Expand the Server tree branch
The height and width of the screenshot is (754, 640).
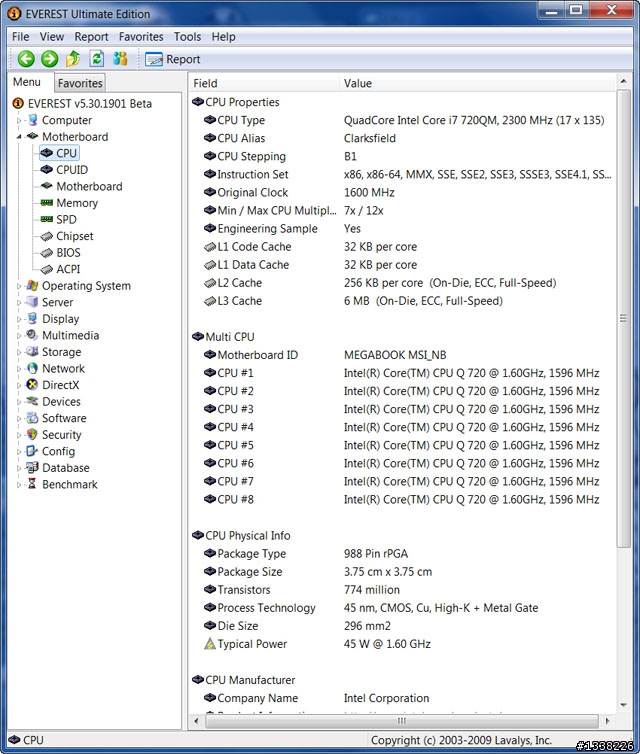pos(19,302)
